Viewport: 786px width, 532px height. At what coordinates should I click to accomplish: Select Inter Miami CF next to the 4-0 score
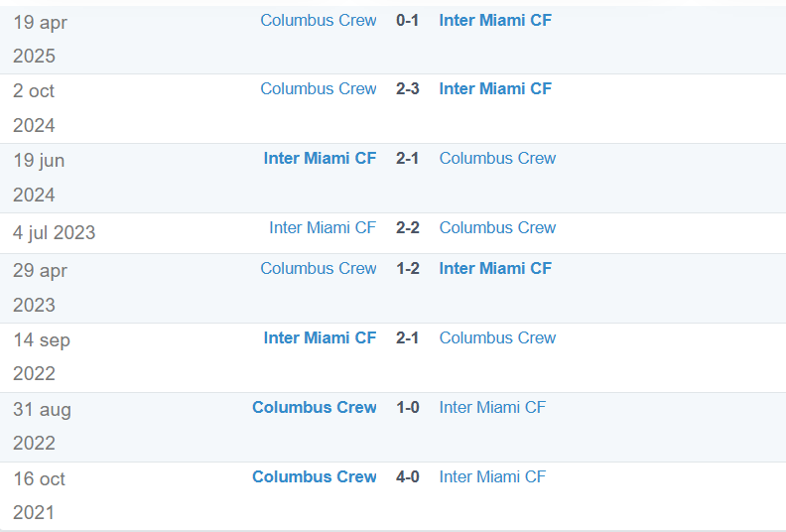[492, 476]
